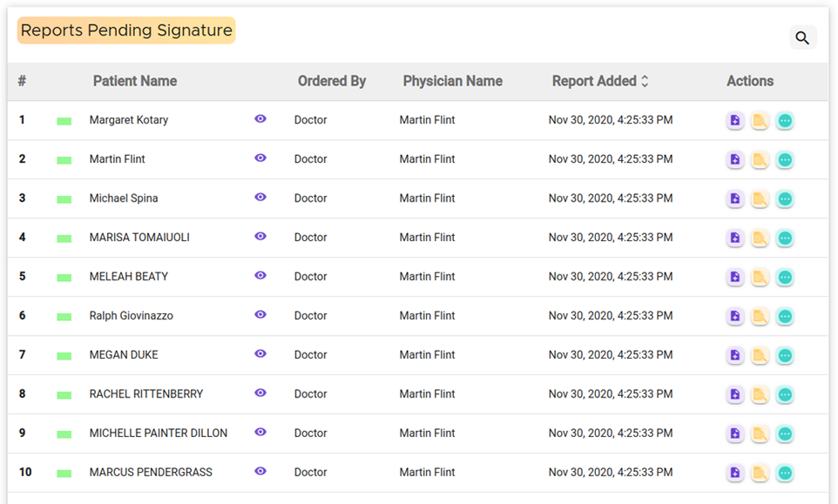Select patient name MEGAN DUKE
Viewport: 838px width, 504px height.
124,355
